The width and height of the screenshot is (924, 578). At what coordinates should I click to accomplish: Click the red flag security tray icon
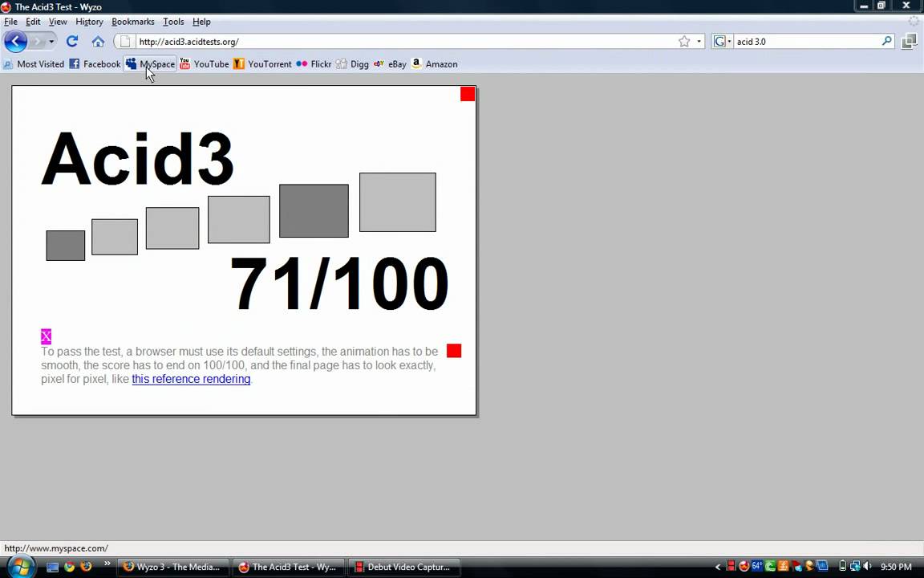point(796,567)
